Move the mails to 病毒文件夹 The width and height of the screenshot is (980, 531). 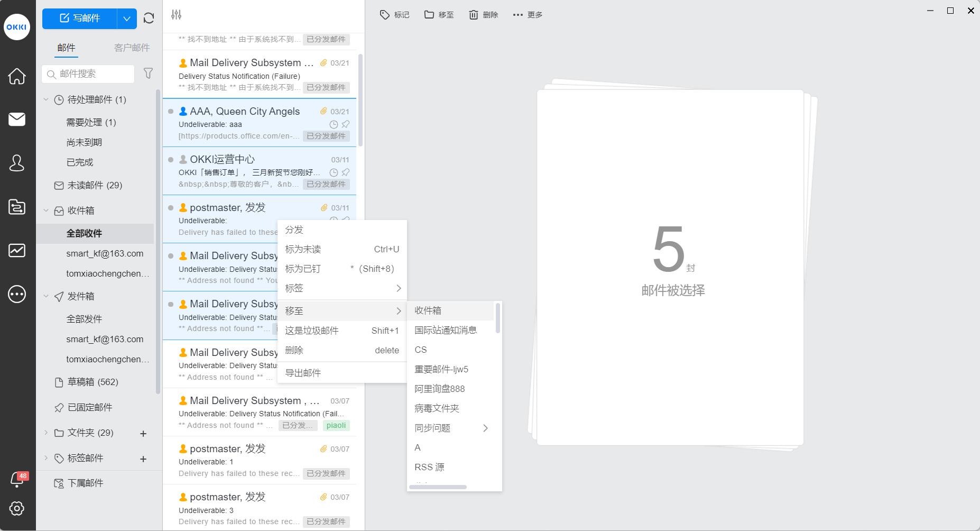pos(450,408)
